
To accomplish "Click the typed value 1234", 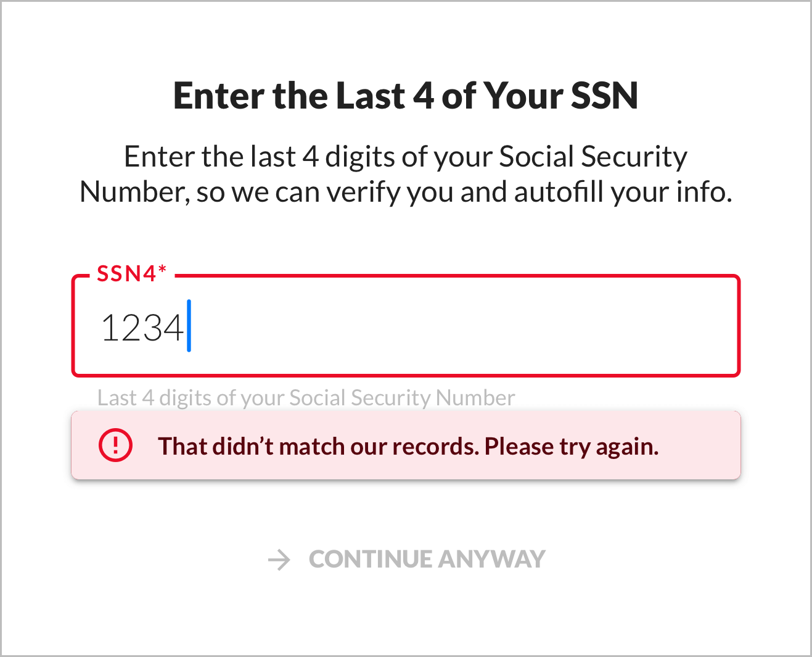I will [x=142, y=328].
